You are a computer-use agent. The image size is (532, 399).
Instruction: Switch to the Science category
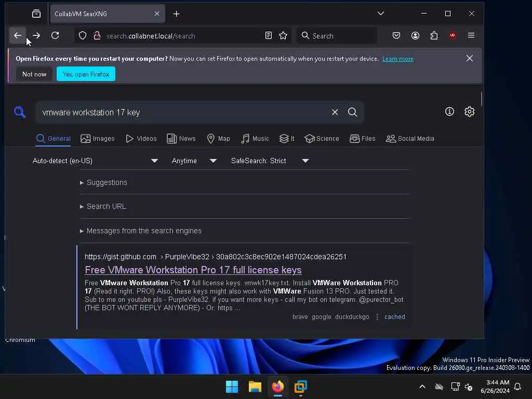point(322,138)
